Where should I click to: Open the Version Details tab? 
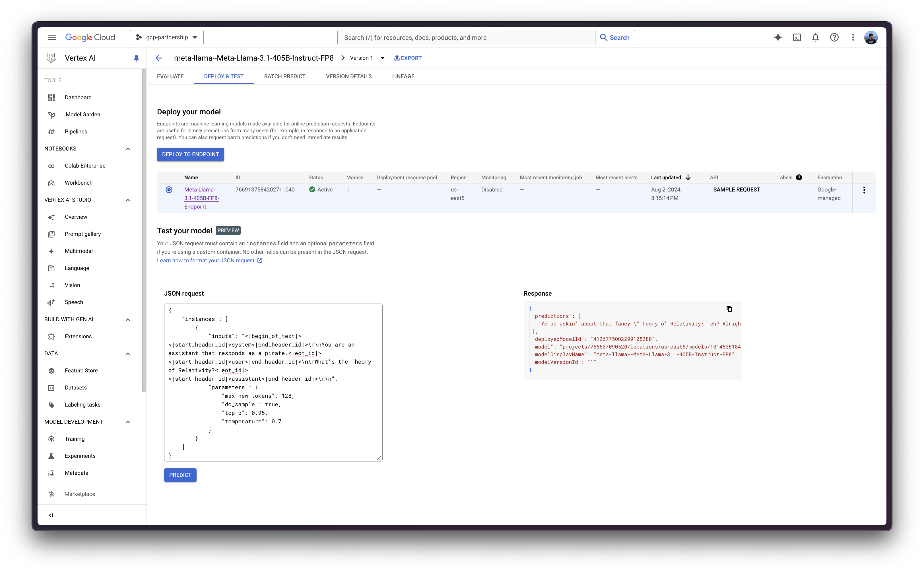click(x=348, y=77)
